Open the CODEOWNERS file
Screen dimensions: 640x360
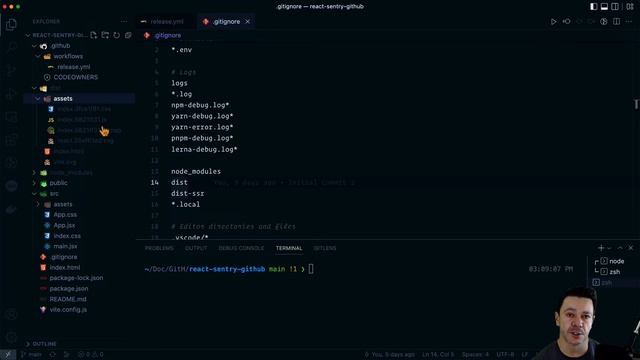(x=76, y=77)
